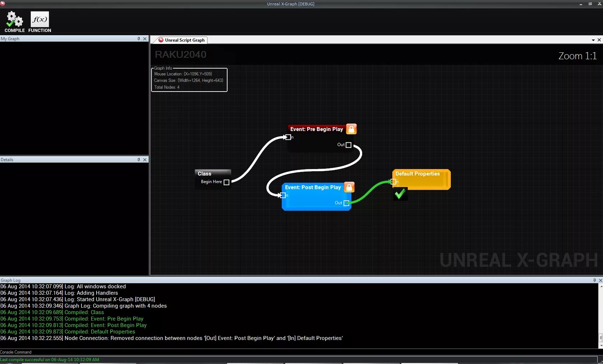Switch to the Unreal Script Graph tab

182,40
